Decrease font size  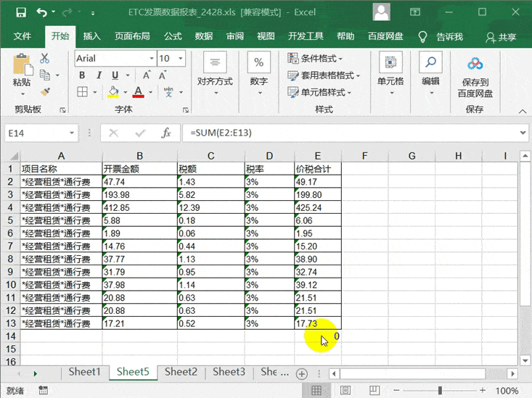click(x=163, y=75)
